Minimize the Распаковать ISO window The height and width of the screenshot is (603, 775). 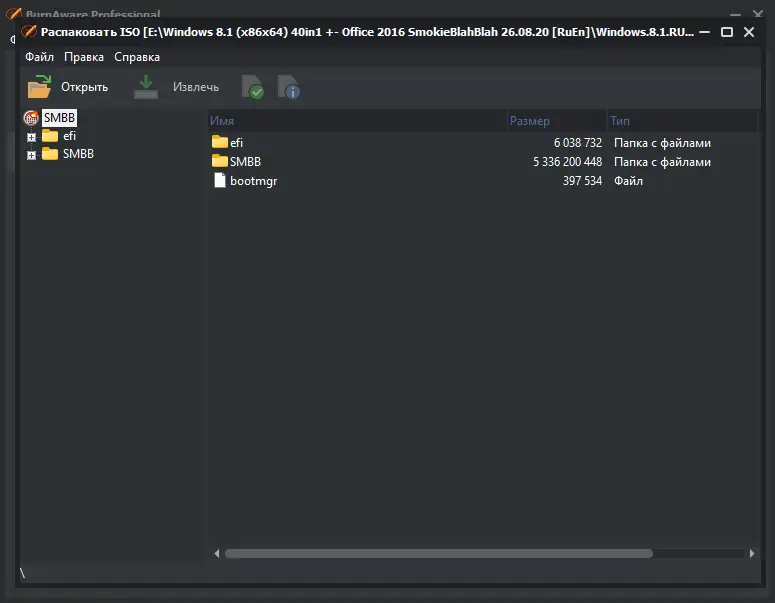[x=705, y=32]
